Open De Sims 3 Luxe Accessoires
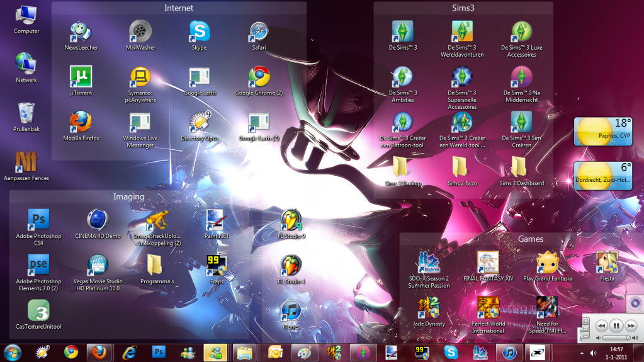This screenshot has height=362, width=644. [x=522, y=39]
